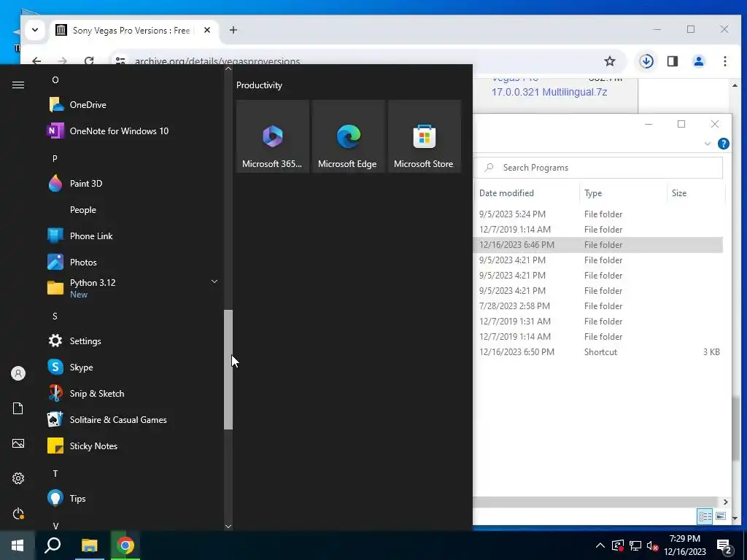Screen dimensions: 747x560
Task: Jump to letter S section header
Action: pyautogui.click(x=55, y=316)
